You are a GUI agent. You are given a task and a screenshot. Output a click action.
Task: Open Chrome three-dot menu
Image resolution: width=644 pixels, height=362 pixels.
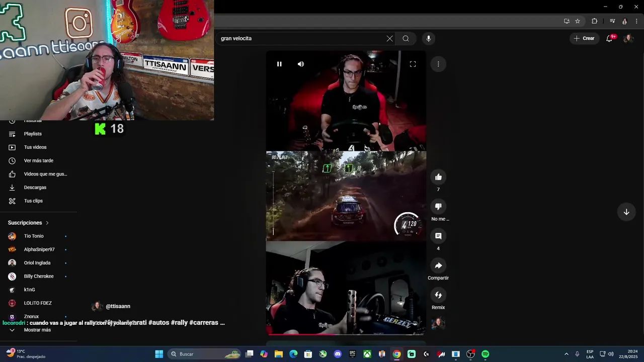[637, 21]
